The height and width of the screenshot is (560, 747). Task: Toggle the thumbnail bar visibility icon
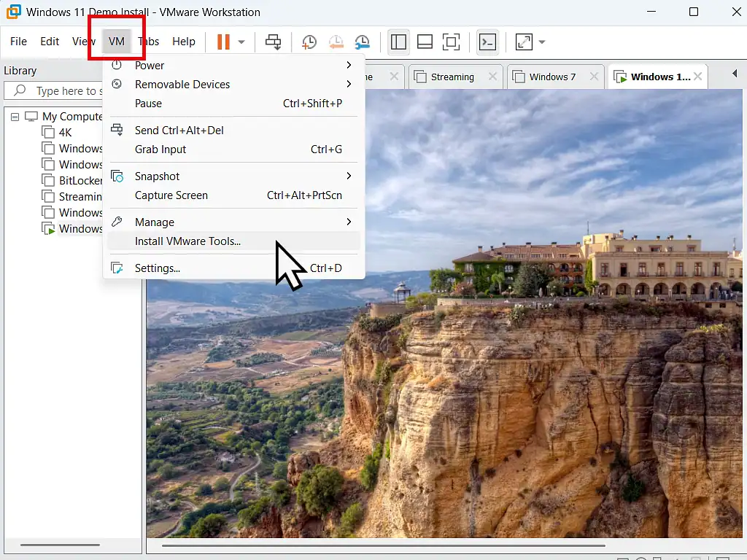click(x=425, y=42)
